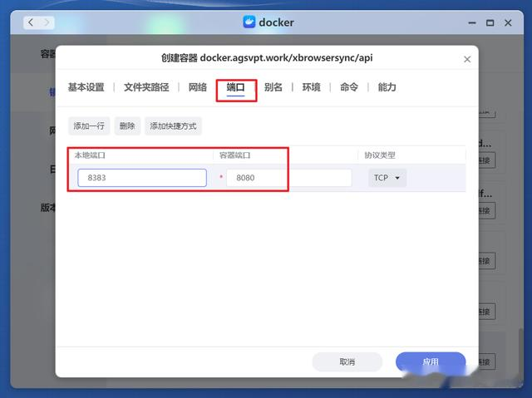Maximize the docker window
The image size is (532, 398).
[x=490, y=22]
